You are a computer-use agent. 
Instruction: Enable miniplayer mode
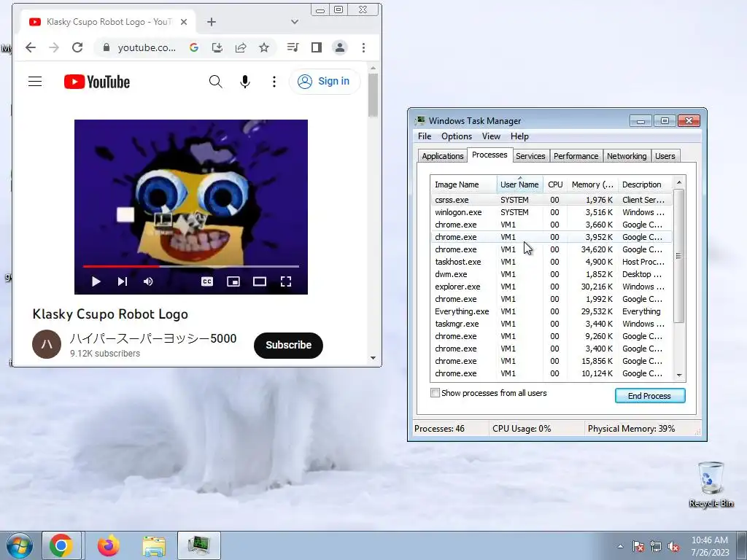click(x=233, y=281)
